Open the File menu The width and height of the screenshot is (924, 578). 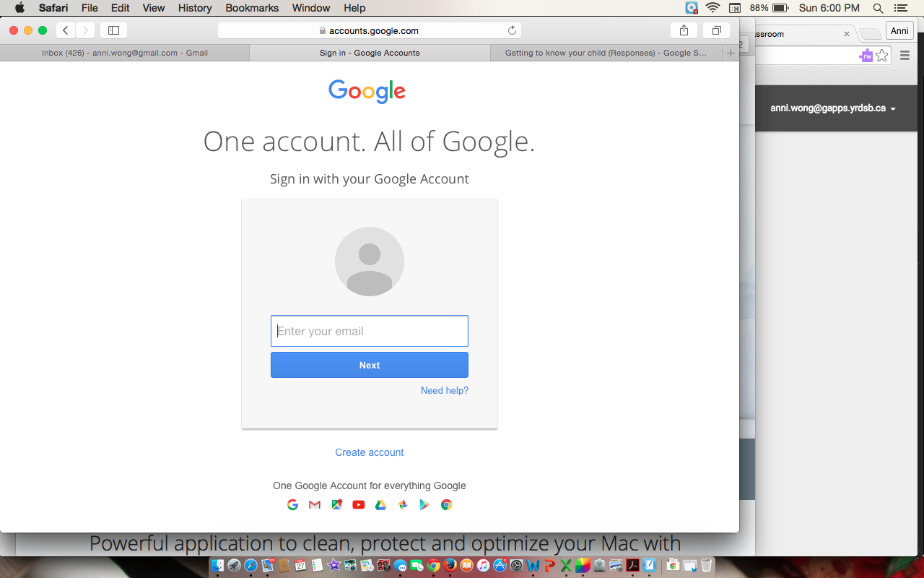(90, 8)
